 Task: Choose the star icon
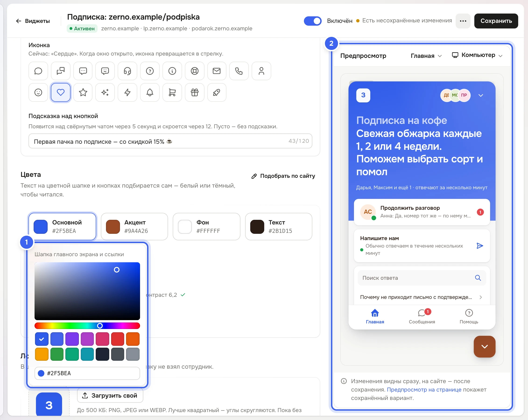[x=83, y=93]
